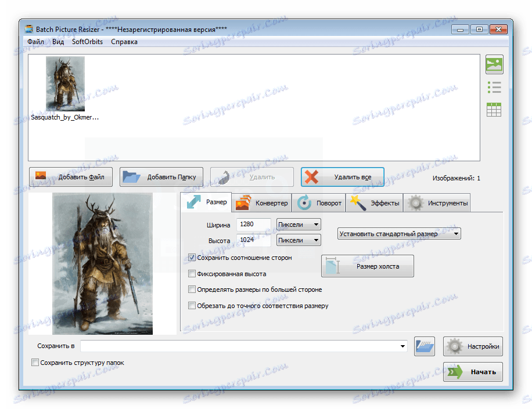Image resolution: width=532 pixels, height=409 pixels.
Task: Open the SoftOrbits menu
Action: 87,42
